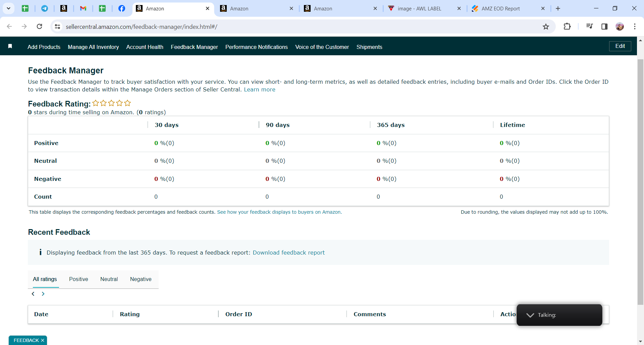Click the page vertical scrollbar thumb
Viewport: 644px width, 345px height.
[x=640, y=182]
